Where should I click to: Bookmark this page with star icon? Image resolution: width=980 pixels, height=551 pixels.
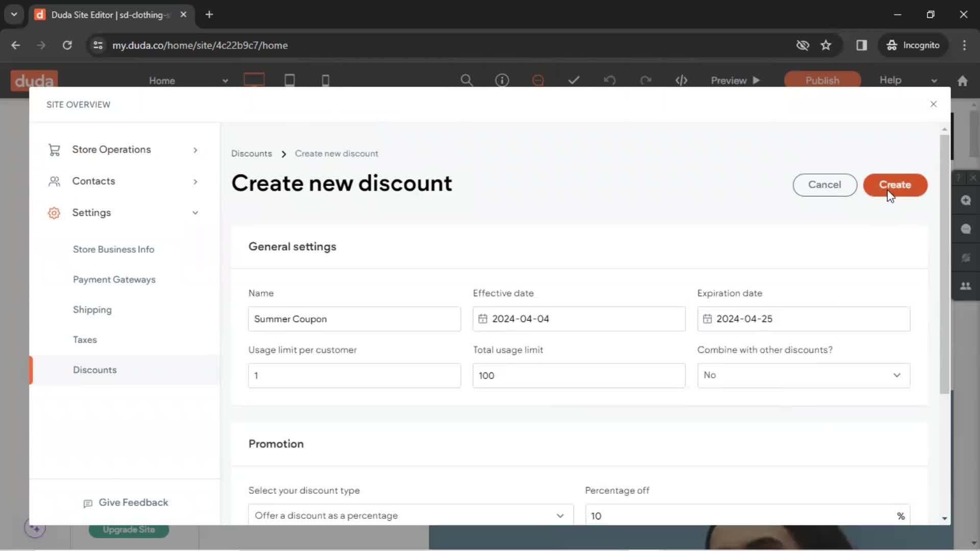coord(826,45)
